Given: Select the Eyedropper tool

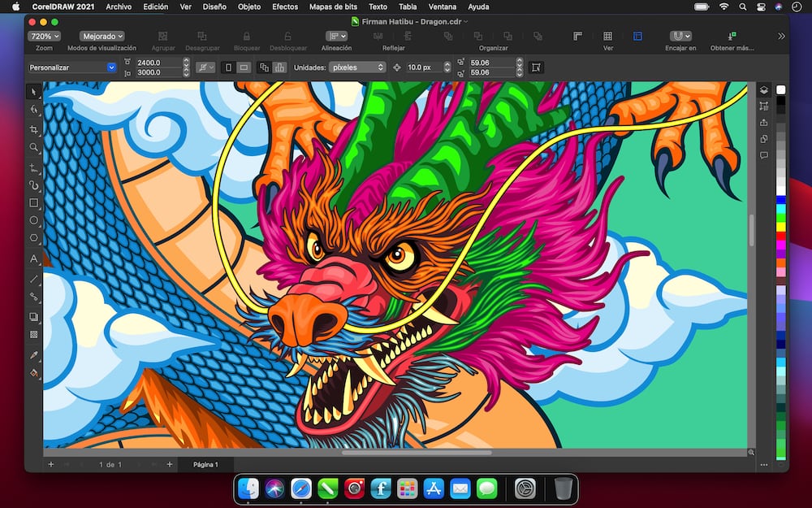Looking at the screenshot, I should pyautogui.click(x=34, y=355).
